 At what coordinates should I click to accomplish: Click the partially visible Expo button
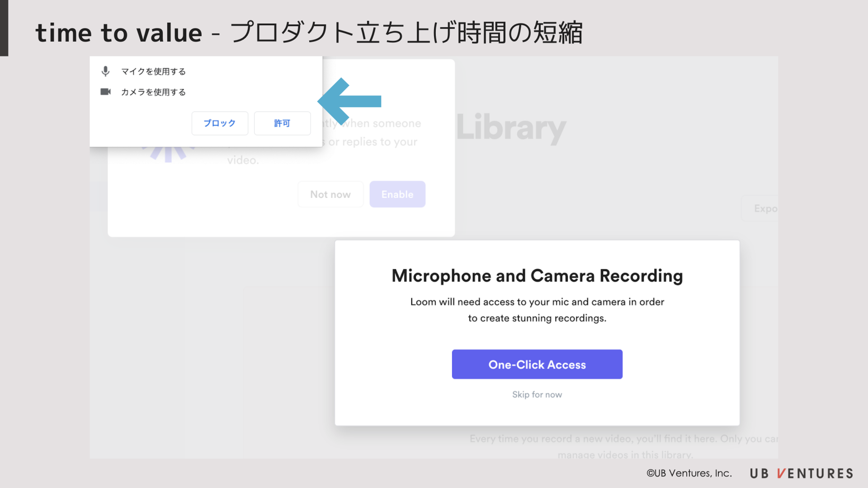point(760,208)
